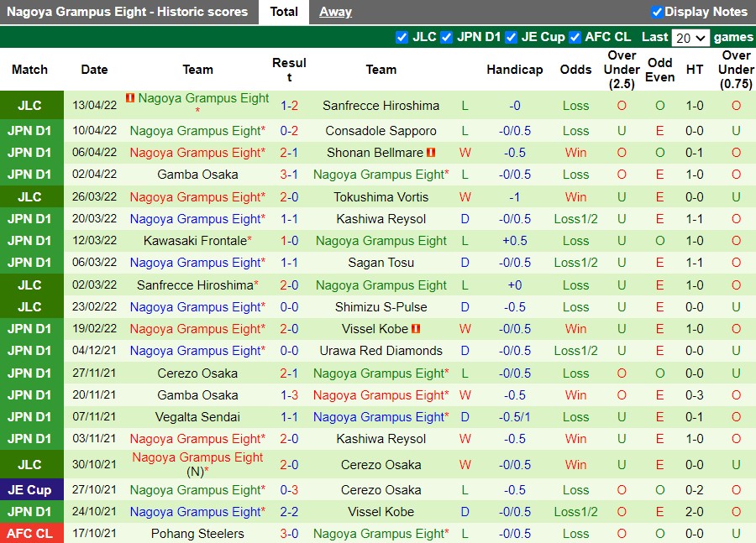Click the Consadole Sapporo team name
The height and width of the screenshot is (543, 756).
click(x=381, y=131)
